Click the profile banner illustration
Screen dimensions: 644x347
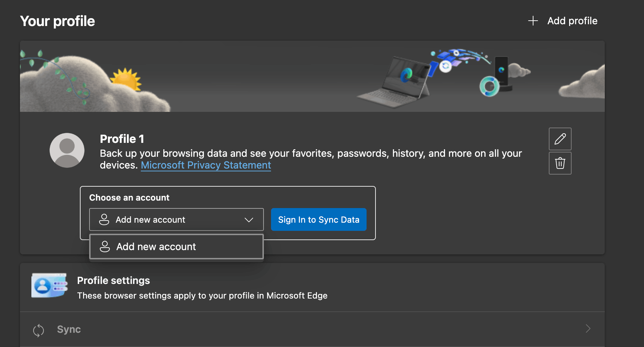pyautogui.click(x=312, y=76)
